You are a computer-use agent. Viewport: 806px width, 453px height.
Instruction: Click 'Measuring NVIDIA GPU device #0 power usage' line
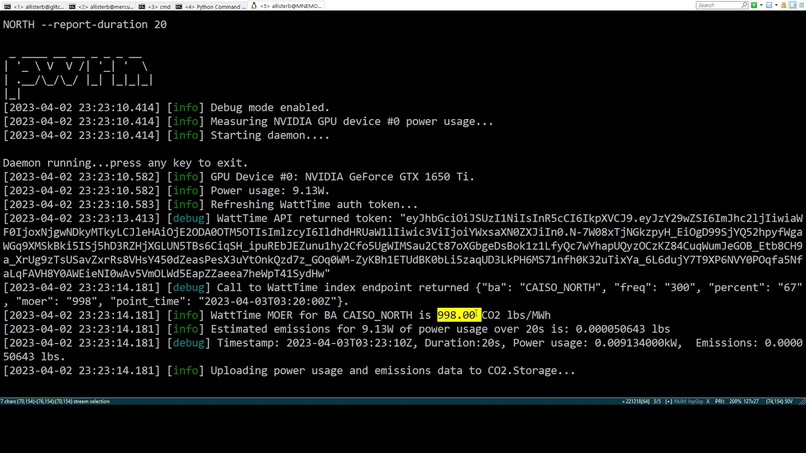[x=352, y=121]
